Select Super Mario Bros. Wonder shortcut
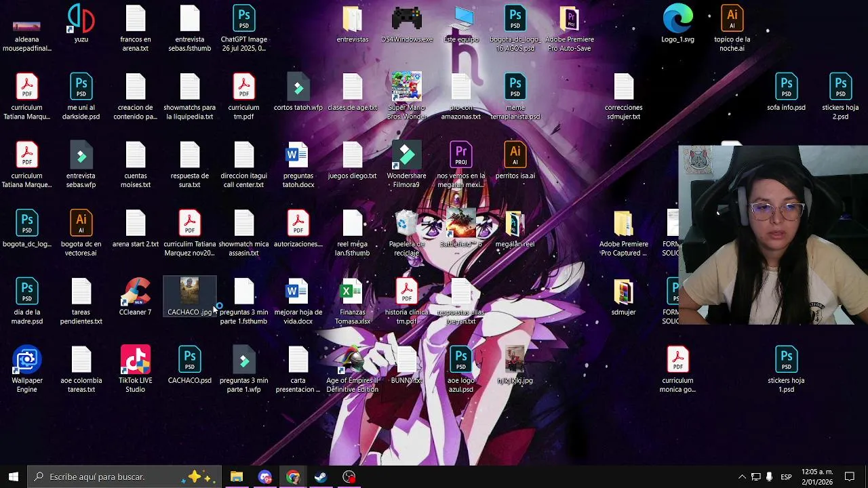 406,96
